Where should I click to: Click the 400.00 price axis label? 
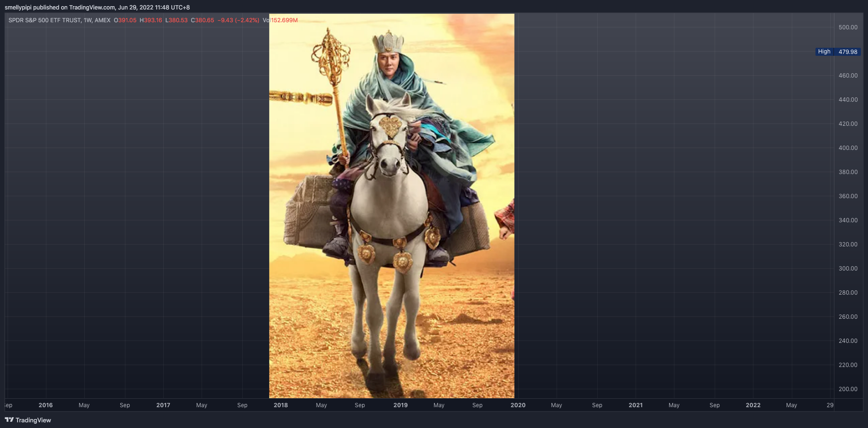click(x=848, y=148)
